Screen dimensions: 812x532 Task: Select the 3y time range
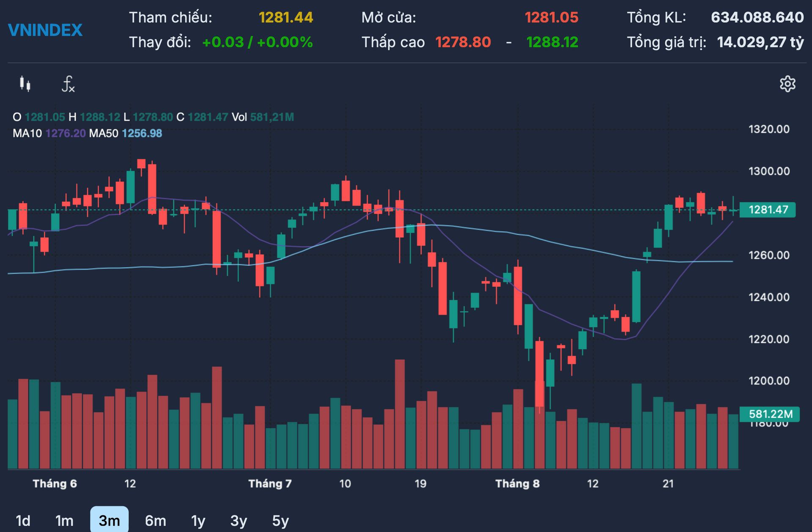(x=239, y=521)
